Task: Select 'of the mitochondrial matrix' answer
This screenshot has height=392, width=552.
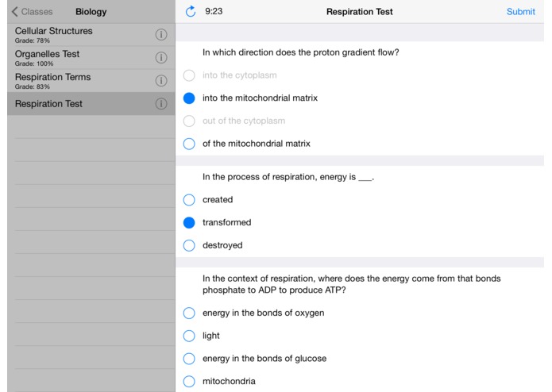Action: click(189, 144)
